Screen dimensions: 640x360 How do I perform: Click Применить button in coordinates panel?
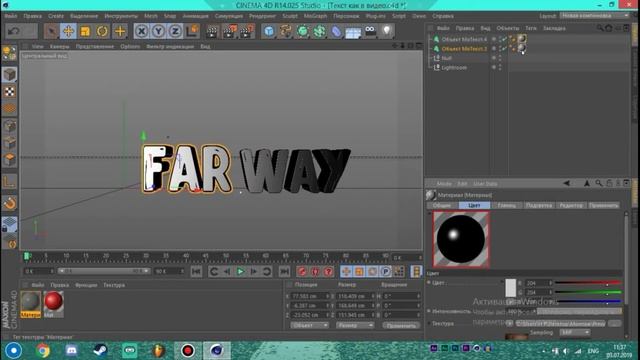(401, 325)
